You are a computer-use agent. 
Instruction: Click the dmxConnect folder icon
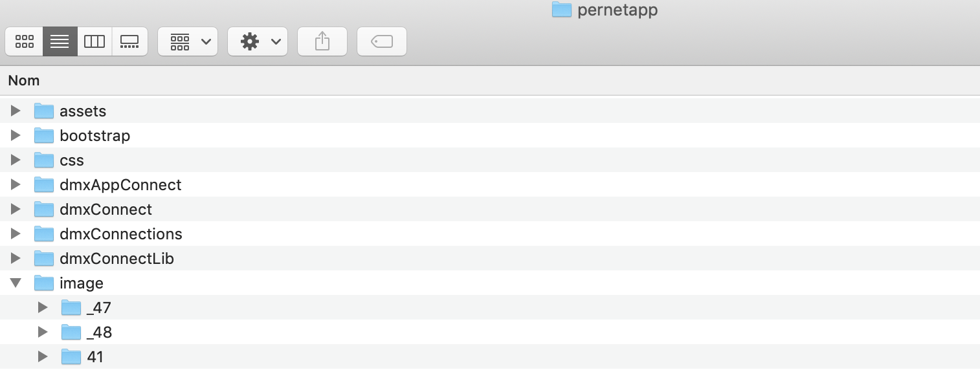pos(44,210)
